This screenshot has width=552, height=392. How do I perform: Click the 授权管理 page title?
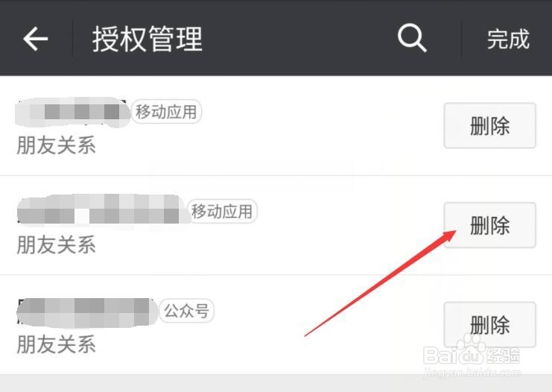147,39
